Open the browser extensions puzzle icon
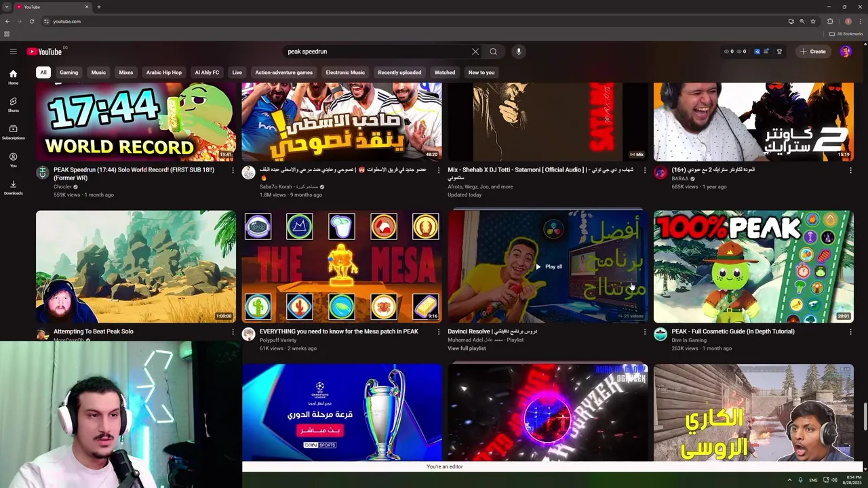Image resolution: width=868 pixels, height=488 pixels. 830,21
